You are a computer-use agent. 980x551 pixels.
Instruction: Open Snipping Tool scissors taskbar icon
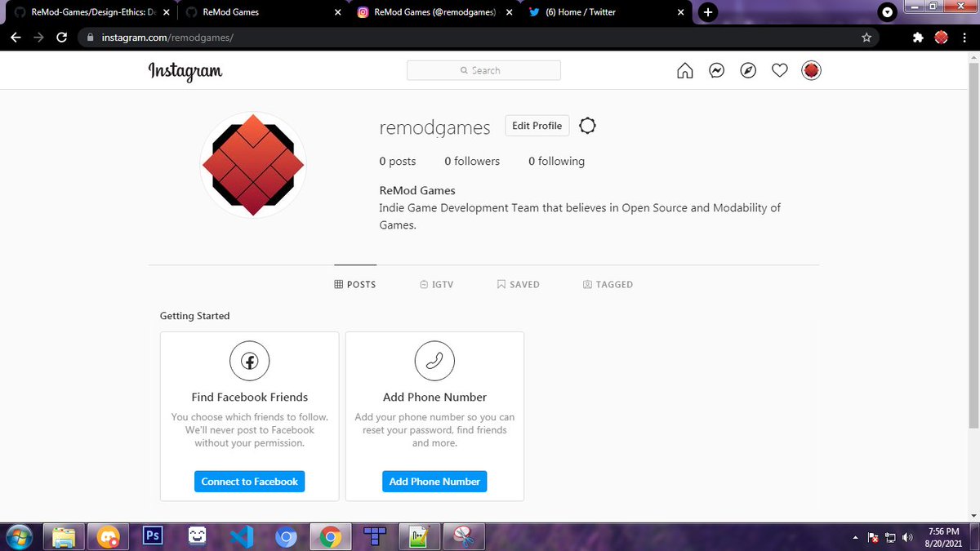(x=463, y=536)
